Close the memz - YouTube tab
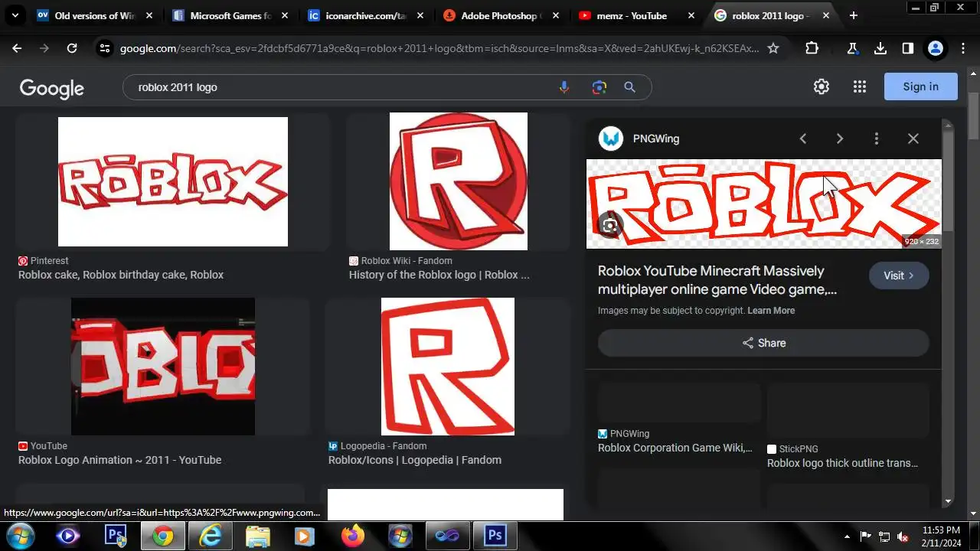 pyautogui.click(x=691, y=15)
